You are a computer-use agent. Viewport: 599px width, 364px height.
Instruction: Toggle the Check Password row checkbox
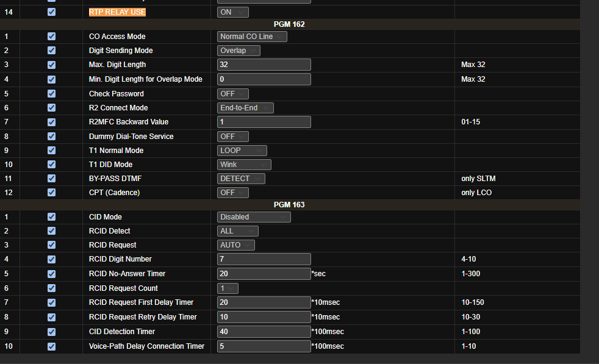tap(51, 94)
